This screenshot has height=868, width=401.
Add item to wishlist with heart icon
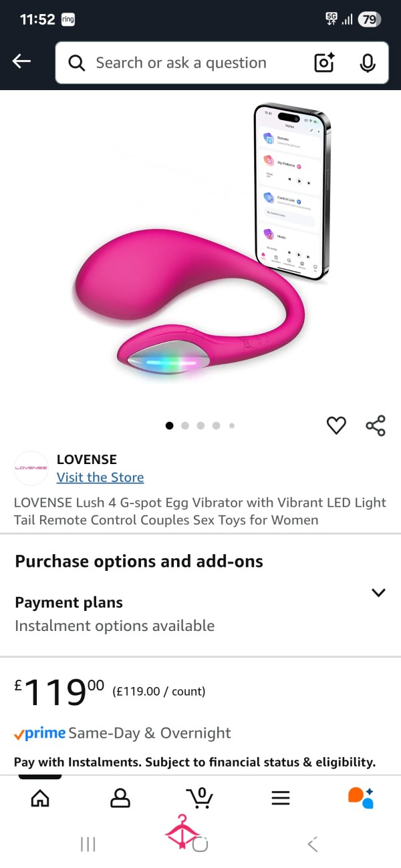(336, 425)
